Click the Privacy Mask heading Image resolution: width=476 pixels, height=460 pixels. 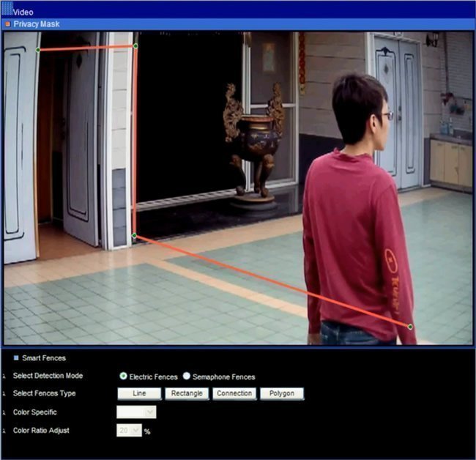pos(37,24)
